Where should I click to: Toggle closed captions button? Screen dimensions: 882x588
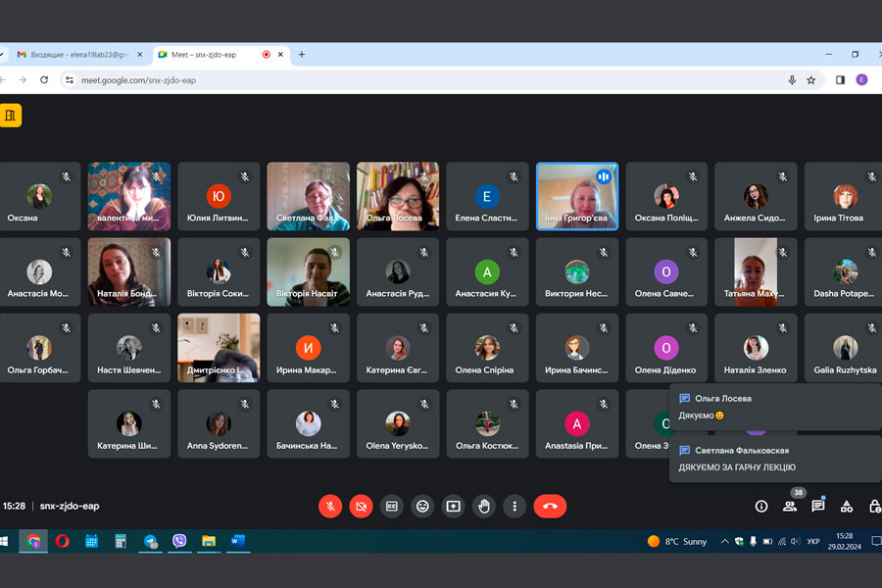pyautogui.click(x=391, y=507)
